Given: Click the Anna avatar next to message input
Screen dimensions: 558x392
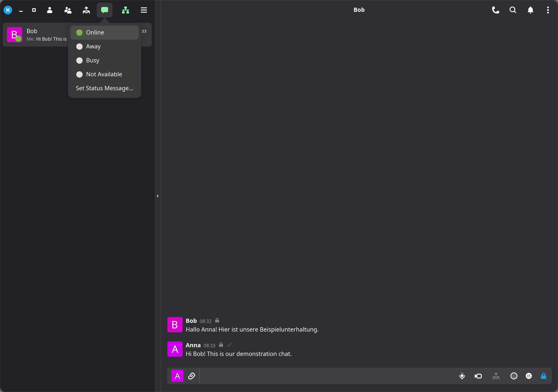Looking at the screenshot, I should [177, 376].
